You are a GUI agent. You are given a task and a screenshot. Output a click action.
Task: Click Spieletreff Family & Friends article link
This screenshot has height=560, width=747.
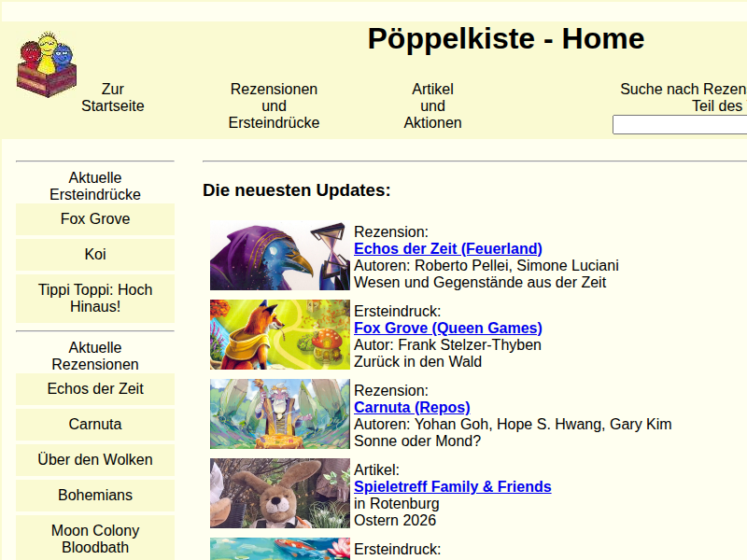[x=453, y=486]
